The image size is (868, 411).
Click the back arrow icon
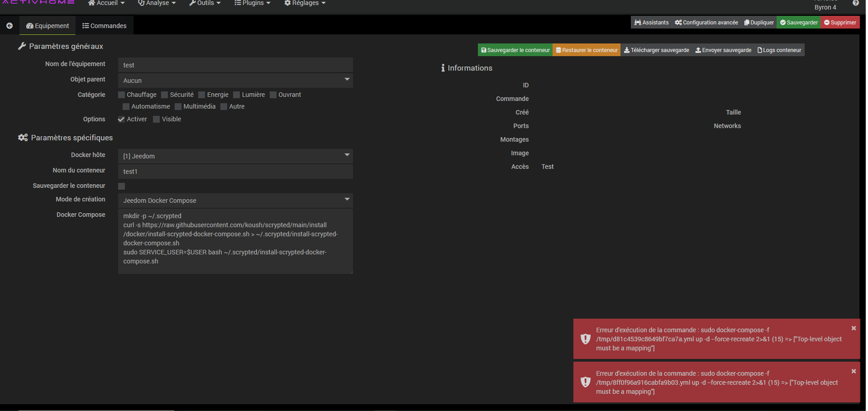pyautogui.click(x=10, y=26)
